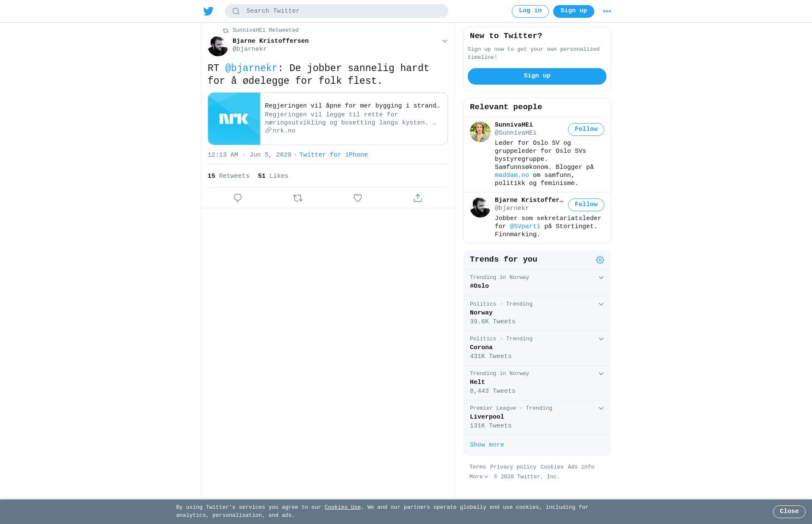Follow SunnivaHEi
Screen dimensions: 812x524
coord(586,130)
